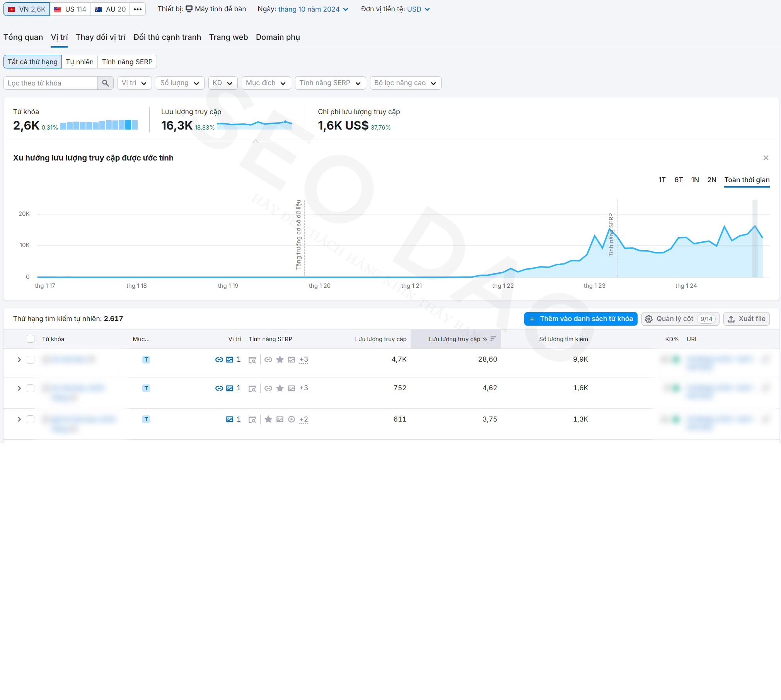Click the gray image pack icon in 4,7K row

coord(292,360)
